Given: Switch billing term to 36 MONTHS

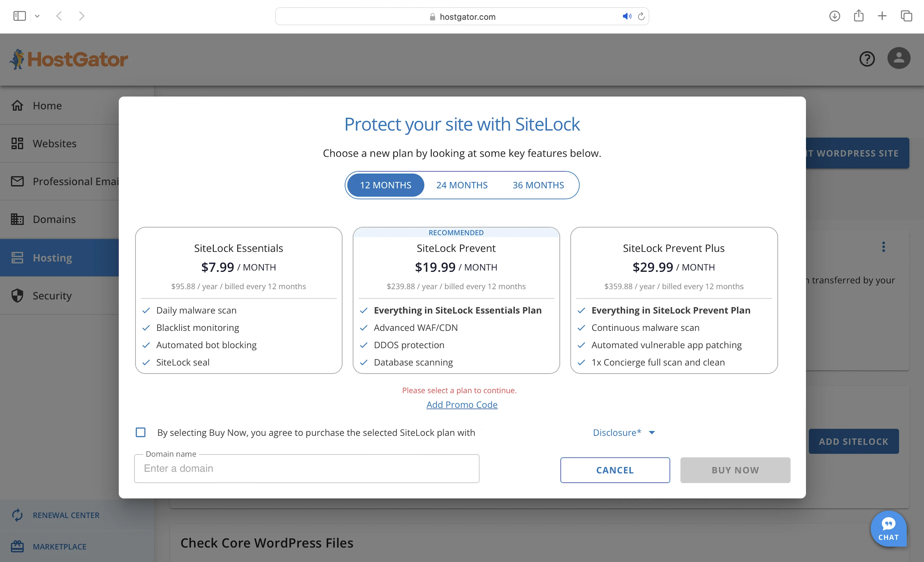Looking at the screenshot, I should point(538,185).
